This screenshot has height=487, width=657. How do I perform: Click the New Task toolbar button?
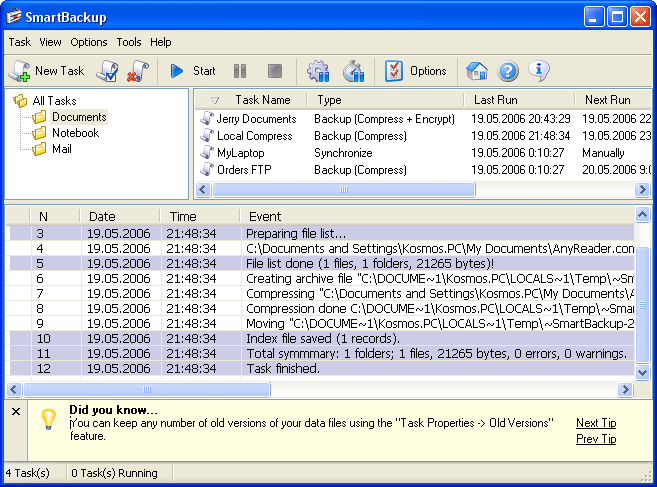[47, 71]
